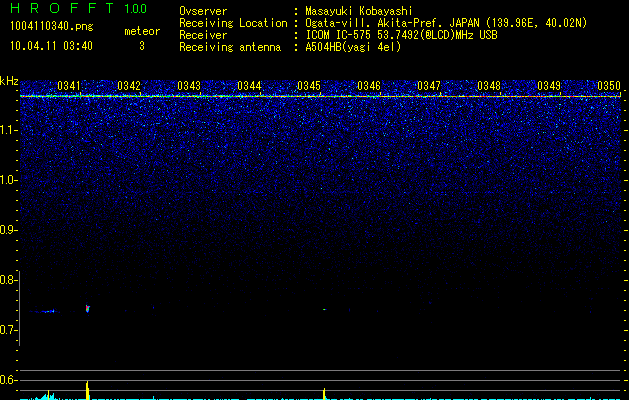Click the Receiving Location label
Image resolution: width=629 pixels, height=400 pixels.
[x=233, y=24]
